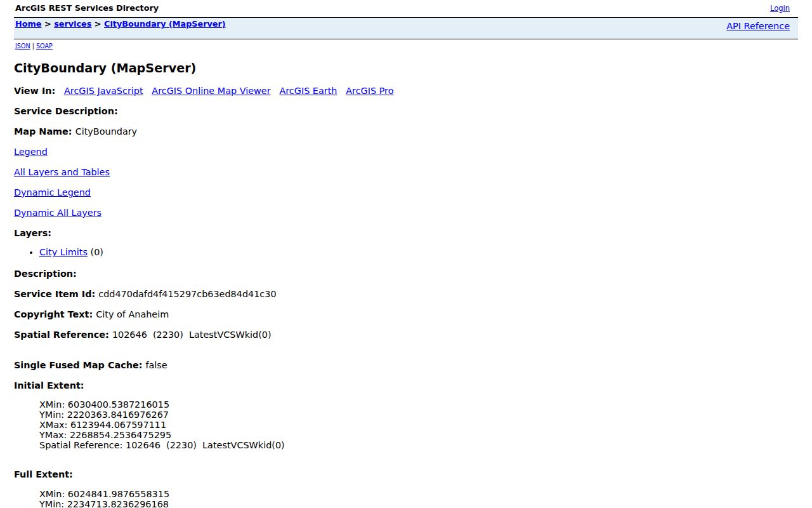The height and width of the screenshot is (508, 812).
Task: View in ArcGIS JavaScript
Action: click(103, 91)
